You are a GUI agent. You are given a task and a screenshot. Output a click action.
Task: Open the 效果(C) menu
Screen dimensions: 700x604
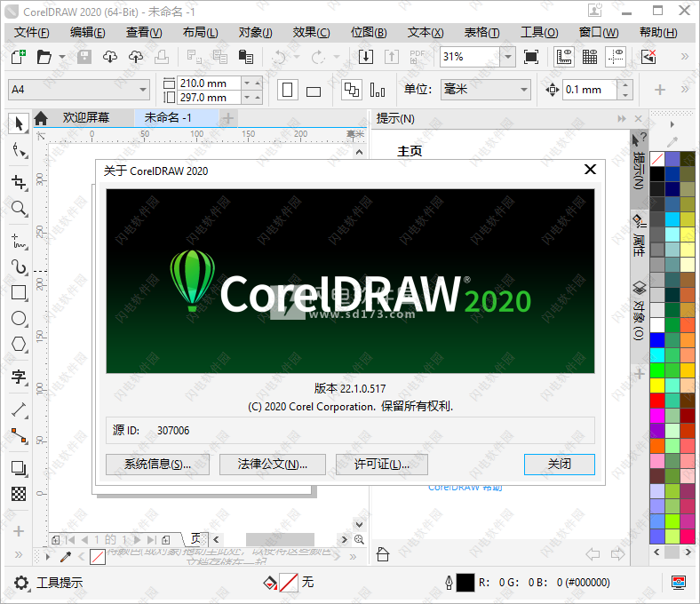(x=311, y=33)
